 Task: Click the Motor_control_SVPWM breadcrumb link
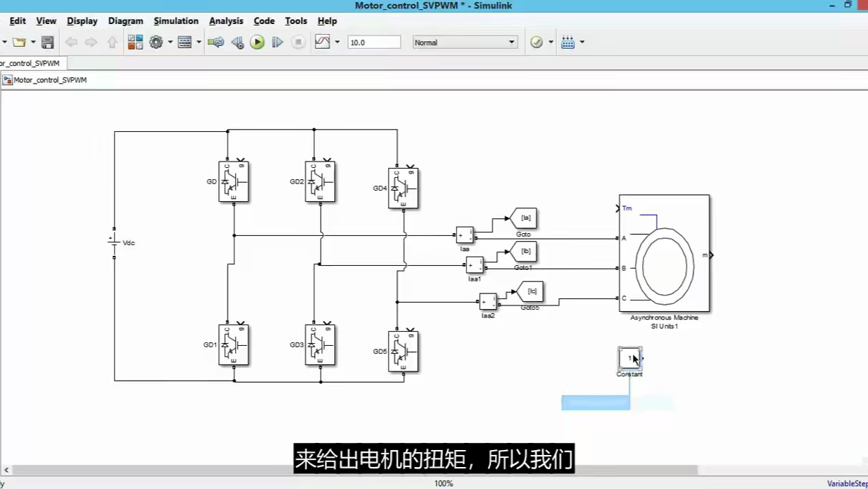tap(50, 79)
